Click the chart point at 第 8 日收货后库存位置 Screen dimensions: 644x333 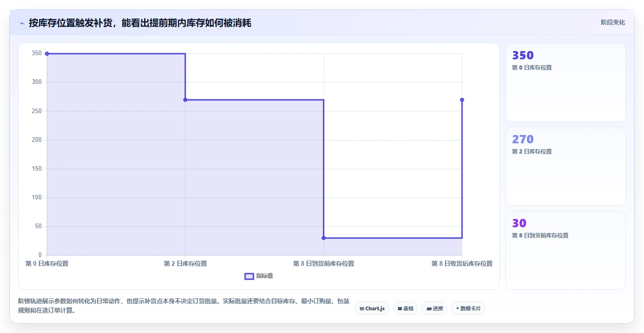click(462, 100)
